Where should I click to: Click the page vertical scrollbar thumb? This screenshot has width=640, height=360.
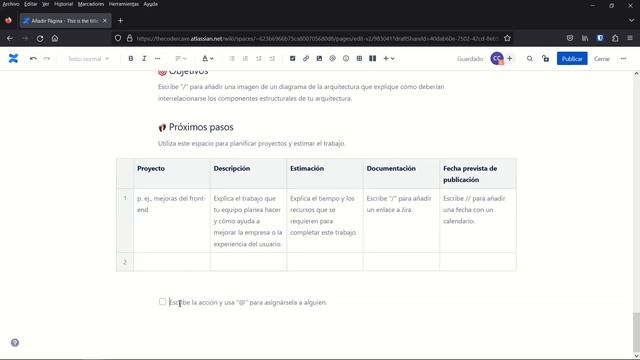click(x=636, y=333)
